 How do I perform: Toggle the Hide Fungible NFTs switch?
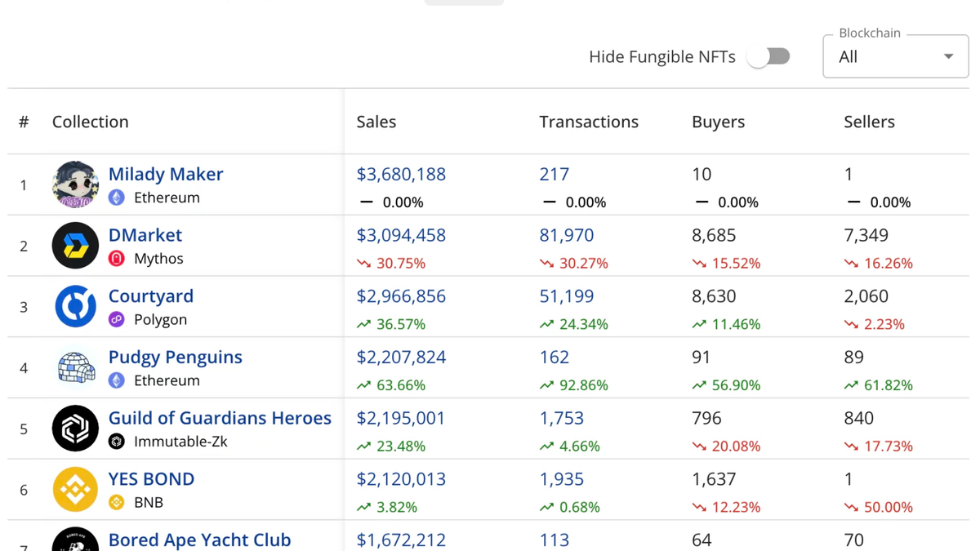[x=768, y=56]
